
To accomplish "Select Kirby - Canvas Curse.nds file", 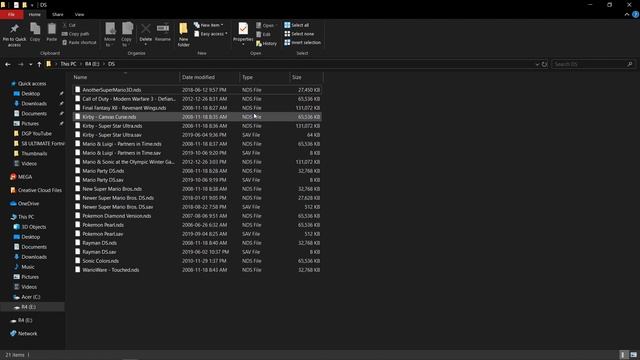I will point(198,117).
